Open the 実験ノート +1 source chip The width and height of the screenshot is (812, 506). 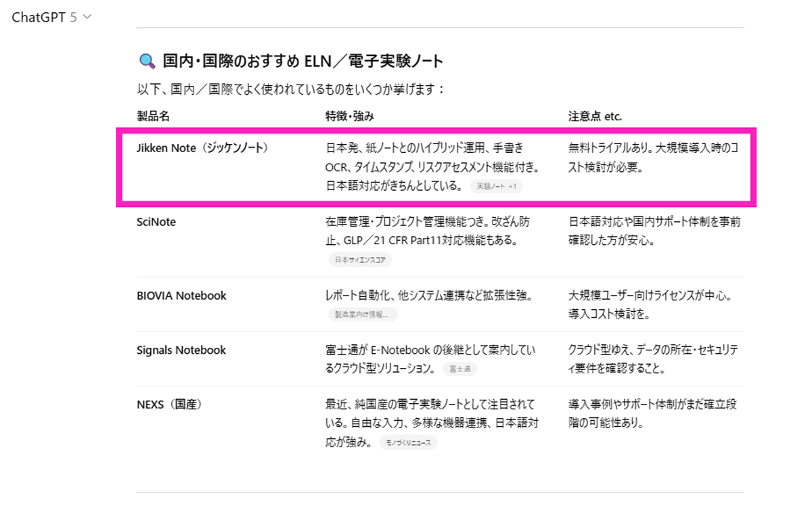coord(497,186)
